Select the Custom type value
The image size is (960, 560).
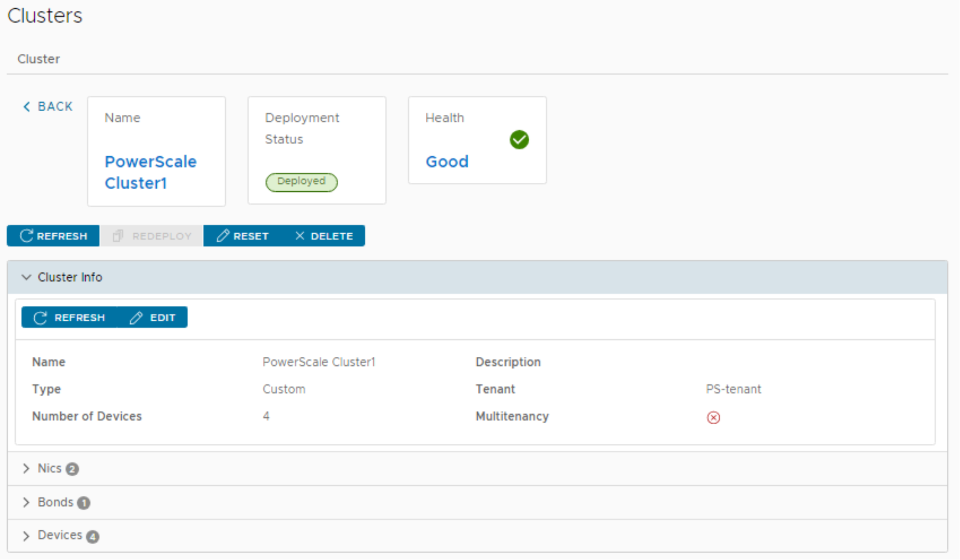click(x=284, y=389)
